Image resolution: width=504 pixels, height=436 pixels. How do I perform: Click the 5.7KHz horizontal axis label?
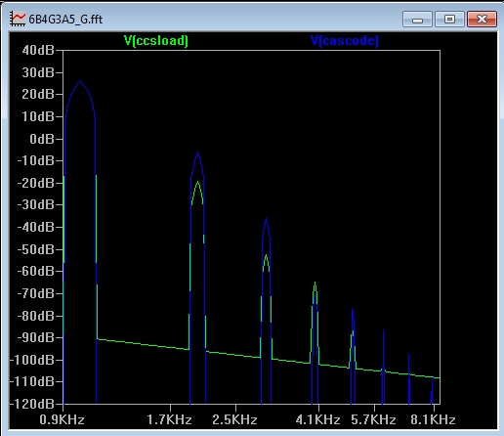(x=373, y=419)
